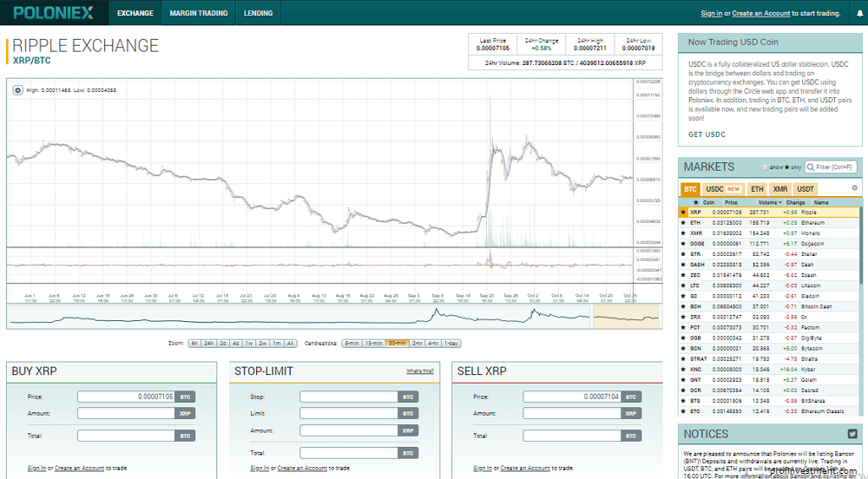Open the Exchange menu
Viewport: 868px width, 479px height.
(x=135, y=13)
